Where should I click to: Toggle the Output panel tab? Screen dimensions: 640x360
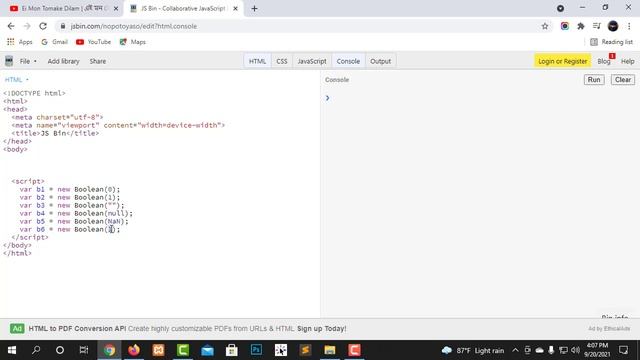pyautogui.click(x=380, y=61)
